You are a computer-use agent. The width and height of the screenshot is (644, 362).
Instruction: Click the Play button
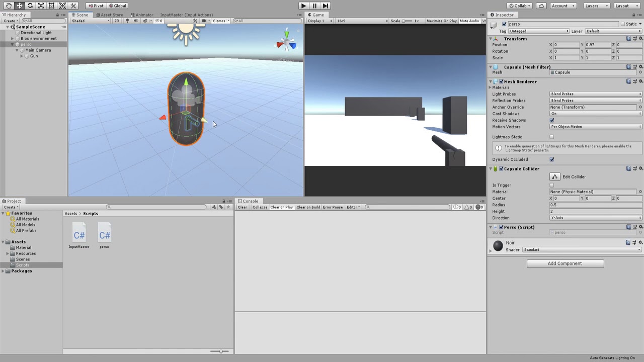click(x=303, y=6)
